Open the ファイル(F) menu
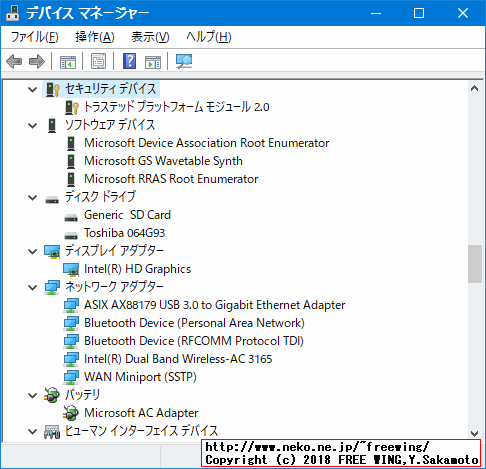This screenshot has width=486, height=469. click(x=35, y=37)
